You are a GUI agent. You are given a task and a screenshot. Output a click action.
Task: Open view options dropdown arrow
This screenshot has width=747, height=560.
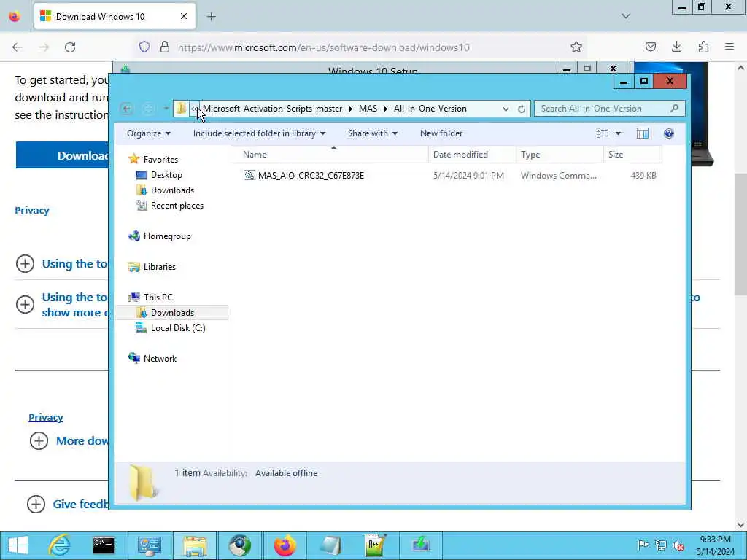click(x=618, y=133)
